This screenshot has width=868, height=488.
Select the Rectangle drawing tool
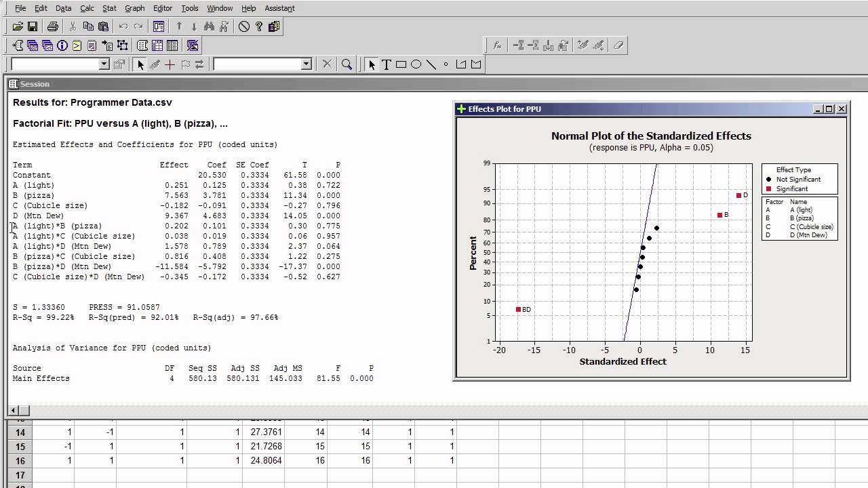pos(401,64)
